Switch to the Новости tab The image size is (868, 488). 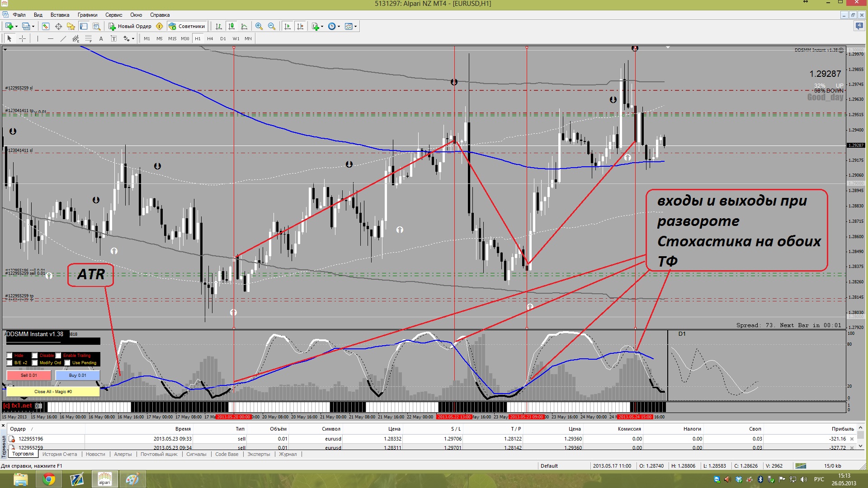point(95,454)
